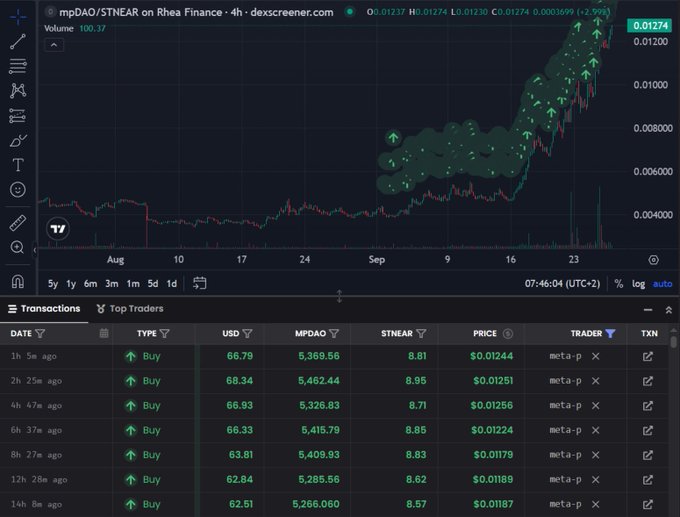Toggle PRICE currency dollar icon
This screenshot has width=680, height=517.
(x=507, y=333)
